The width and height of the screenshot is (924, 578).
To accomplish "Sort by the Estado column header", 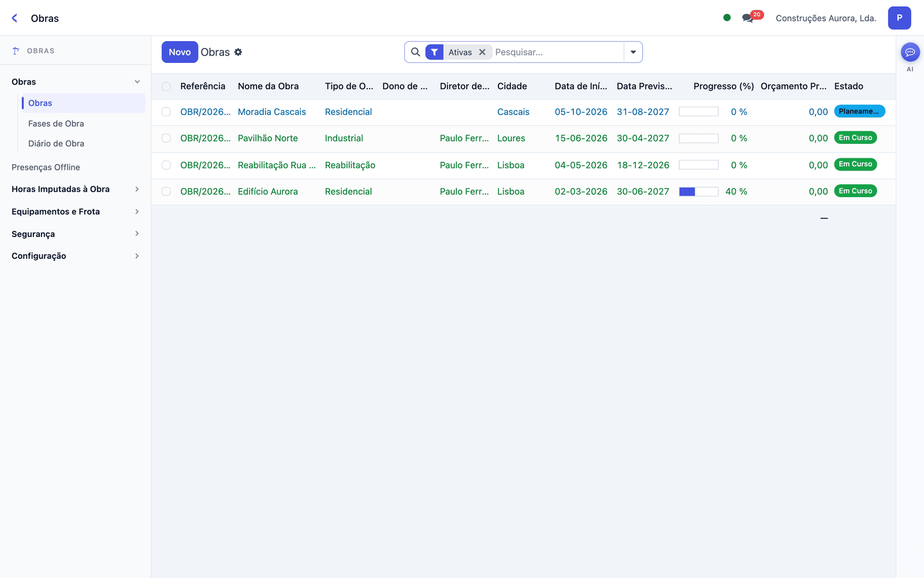I will 848,86.
